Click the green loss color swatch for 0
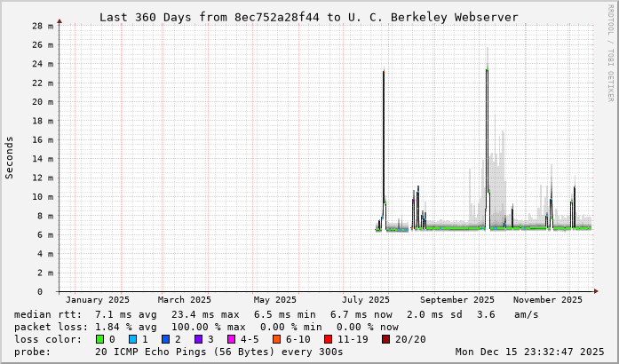 tap(100, 339)
